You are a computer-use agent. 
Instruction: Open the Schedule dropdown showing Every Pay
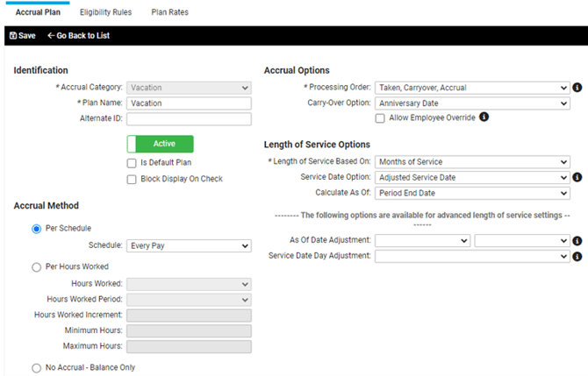189,246
